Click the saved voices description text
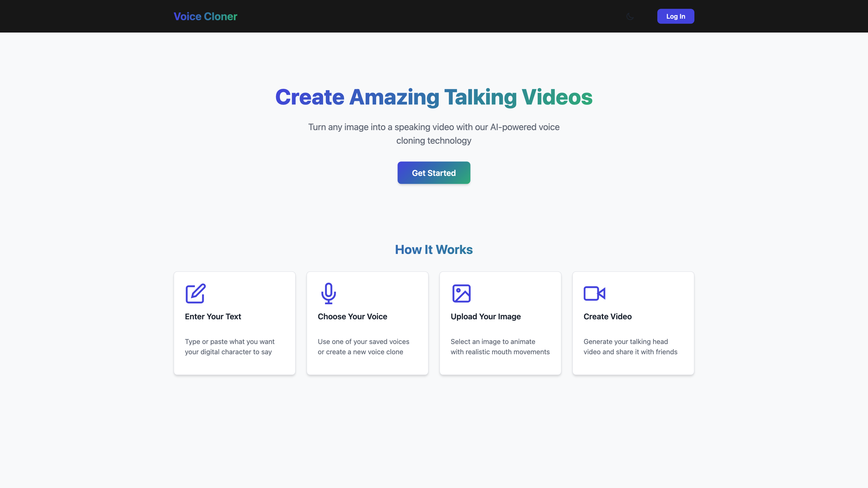 (x=363, y=346)
